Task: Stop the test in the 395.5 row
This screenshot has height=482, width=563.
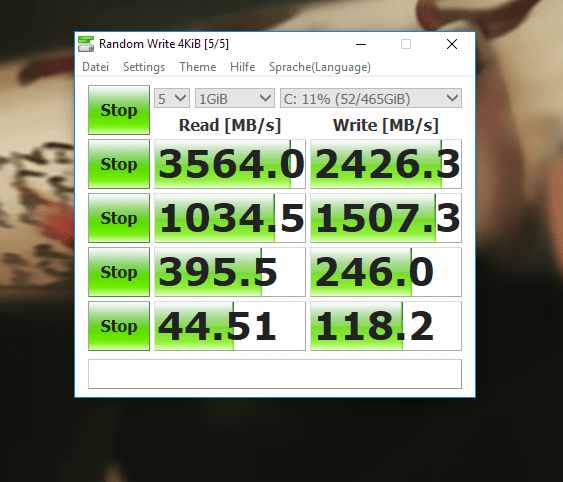Action: [119, 272]
